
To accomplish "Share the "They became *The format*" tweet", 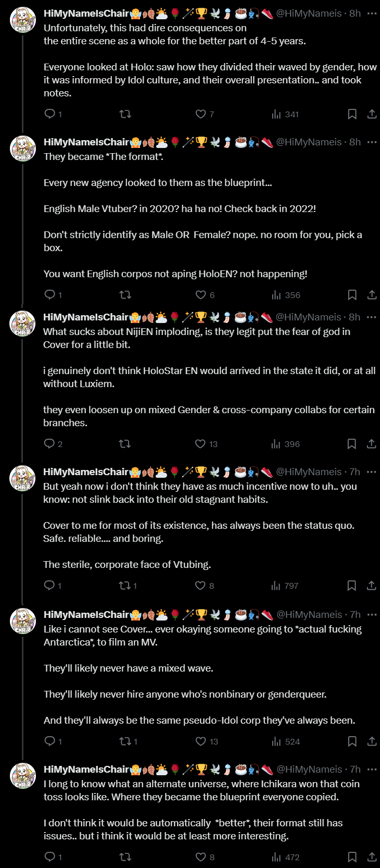I will coord(372,295).
